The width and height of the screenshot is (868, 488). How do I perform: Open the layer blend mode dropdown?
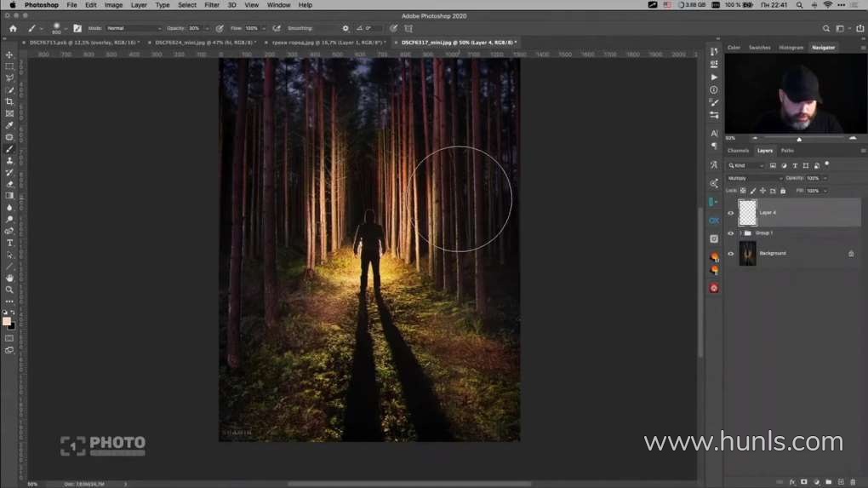754,178
